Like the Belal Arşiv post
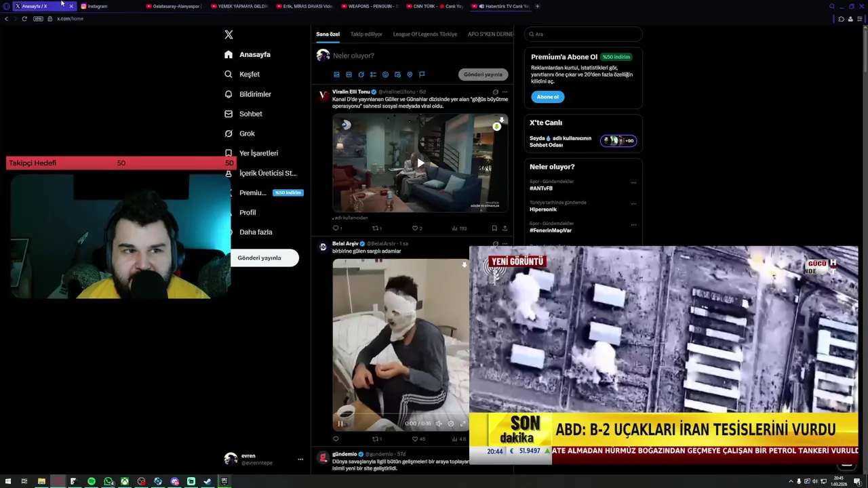 coord(418,439)
